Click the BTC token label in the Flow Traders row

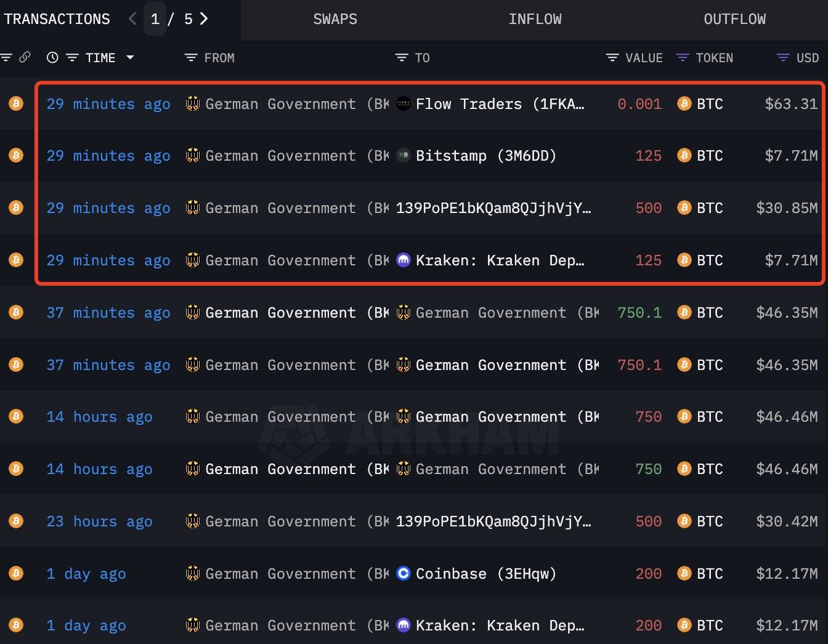pyautogui.click(x=710, y=103)
